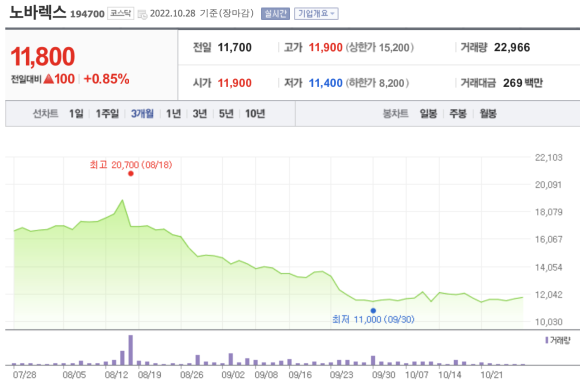Click the 10/21 x-axis date label

492,375
